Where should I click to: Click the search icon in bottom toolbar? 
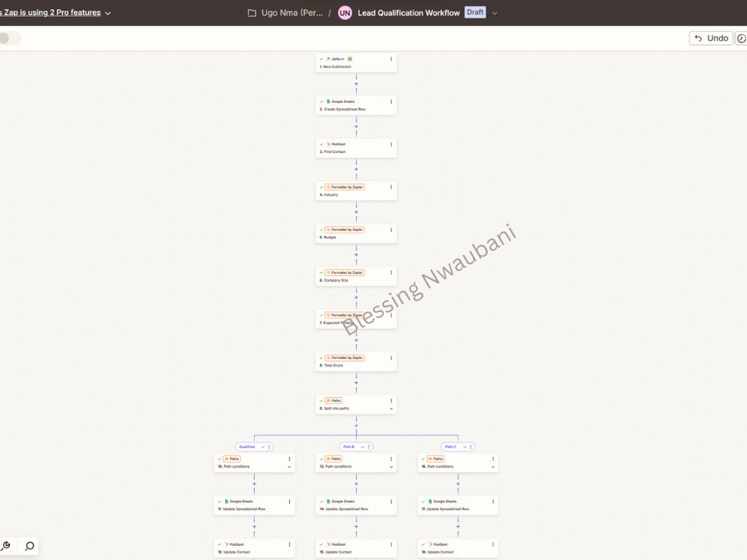30,546
